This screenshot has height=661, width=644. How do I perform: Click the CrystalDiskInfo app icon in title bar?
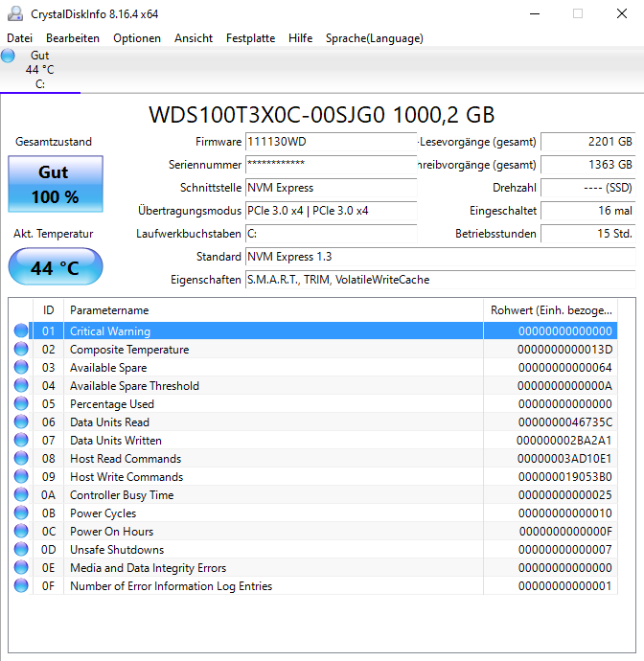click(15, 13)
